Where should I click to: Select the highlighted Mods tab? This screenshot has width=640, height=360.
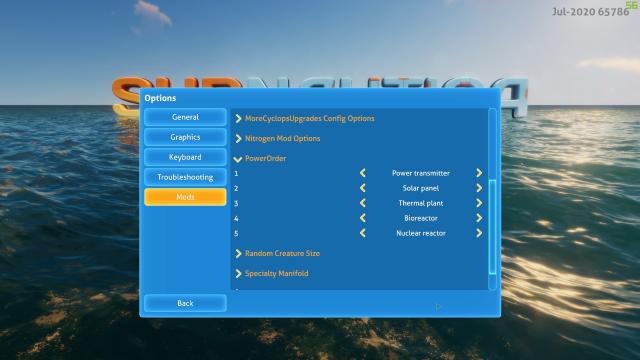(x=185, y=197)
